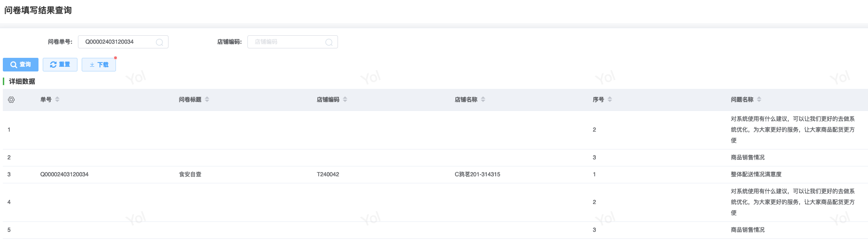Focus the 店铺编码 input field
This screenshot has height=252, width=868.
292,42
